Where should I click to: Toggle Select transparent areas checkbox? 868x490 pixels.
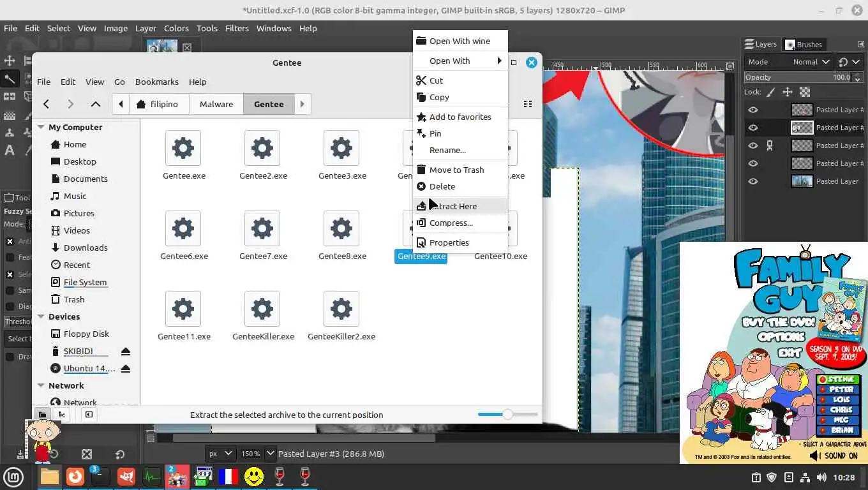pos(10,274)
